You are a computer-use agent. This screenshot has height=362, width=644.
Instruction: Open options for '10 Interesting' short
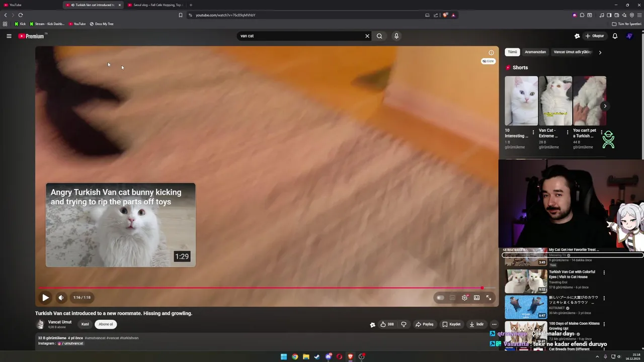[533, 133]
